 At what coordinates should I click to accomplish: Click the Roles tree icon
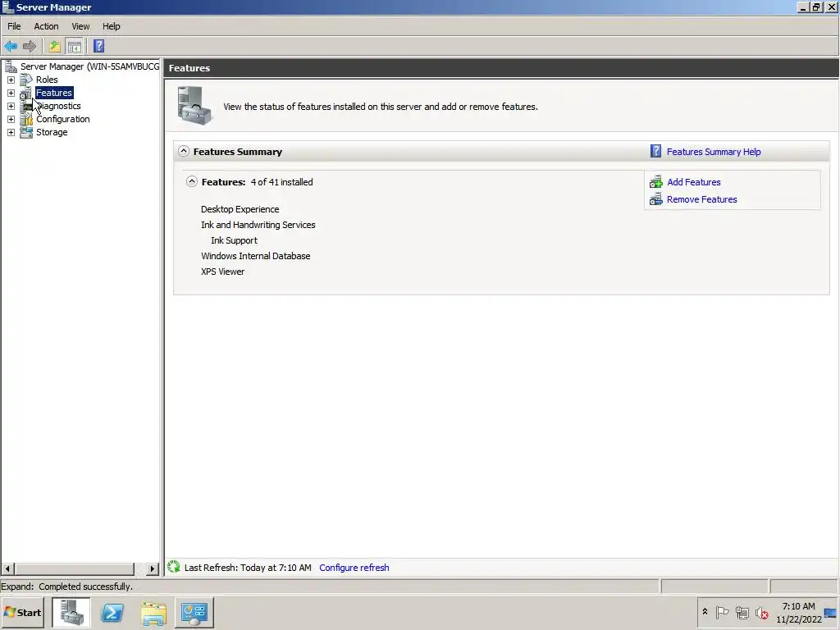click(x=26, y=80)
